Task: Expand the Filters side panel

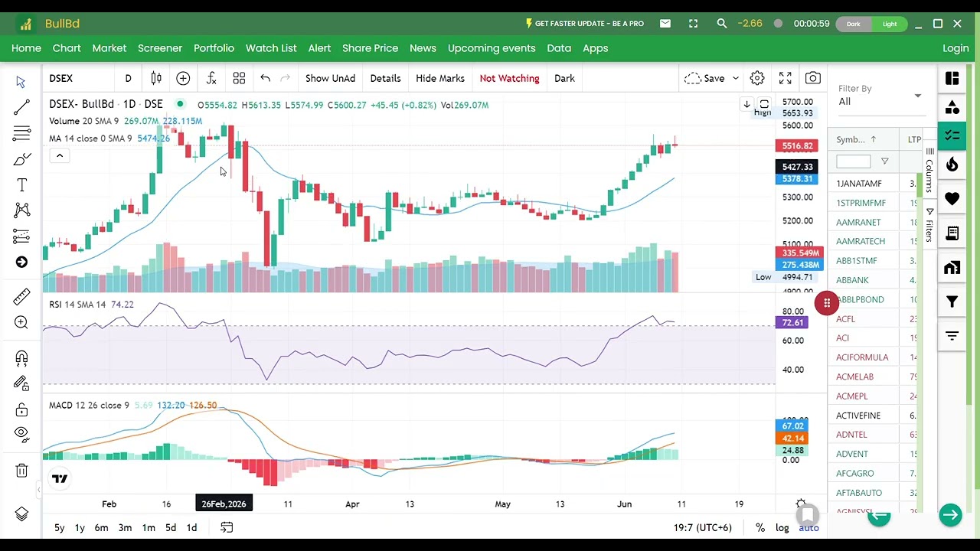Action: [x=929, y=224]
